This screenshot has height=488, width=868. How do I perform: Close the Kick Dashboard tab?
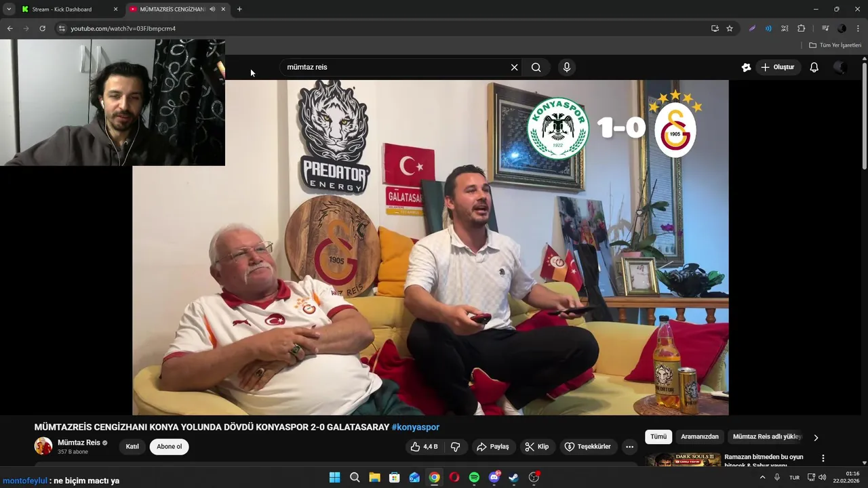pyautogui.click(x=115, y=9)
